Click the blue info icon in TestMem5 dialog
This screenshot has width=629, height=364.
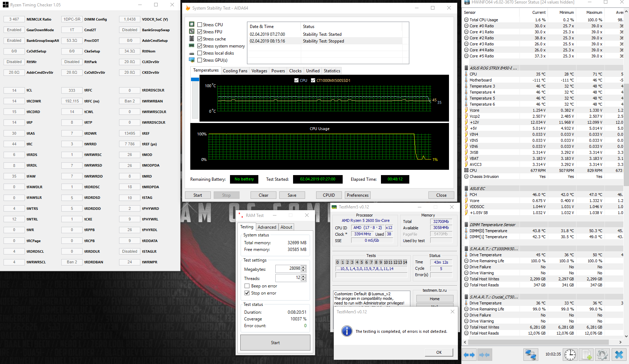(x=347, y=331)
